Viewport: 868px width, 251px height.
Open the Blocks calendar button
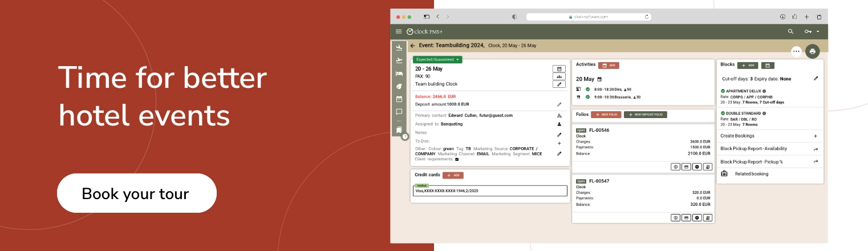point(768,66)
